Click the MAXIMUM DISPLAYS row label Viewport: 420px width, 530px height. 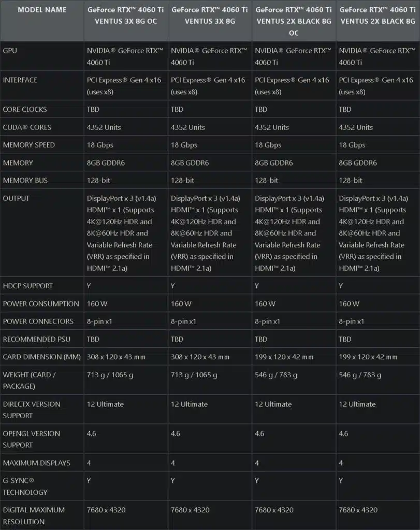pyautogui.click(x=36, y=463)
